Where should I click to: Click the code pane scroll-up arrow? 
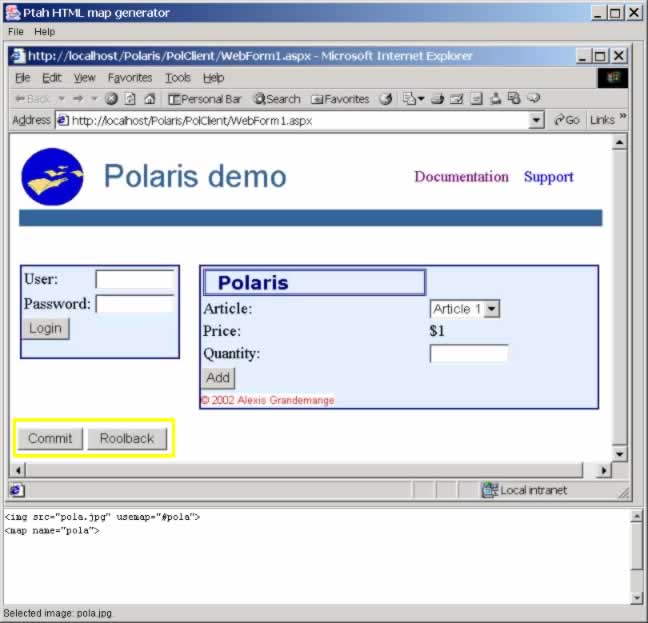(x=637, y=516)
